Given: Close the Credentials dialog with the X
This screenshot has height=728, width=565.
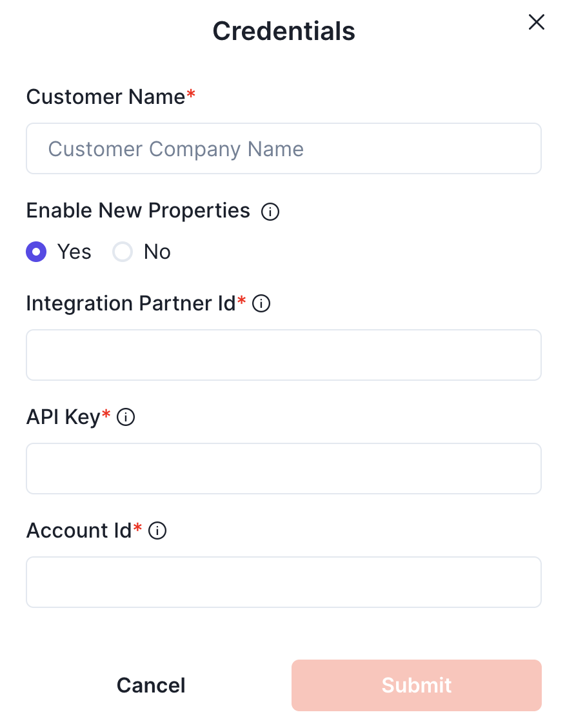Looking at the screenshot, I should tap(536, 23).
